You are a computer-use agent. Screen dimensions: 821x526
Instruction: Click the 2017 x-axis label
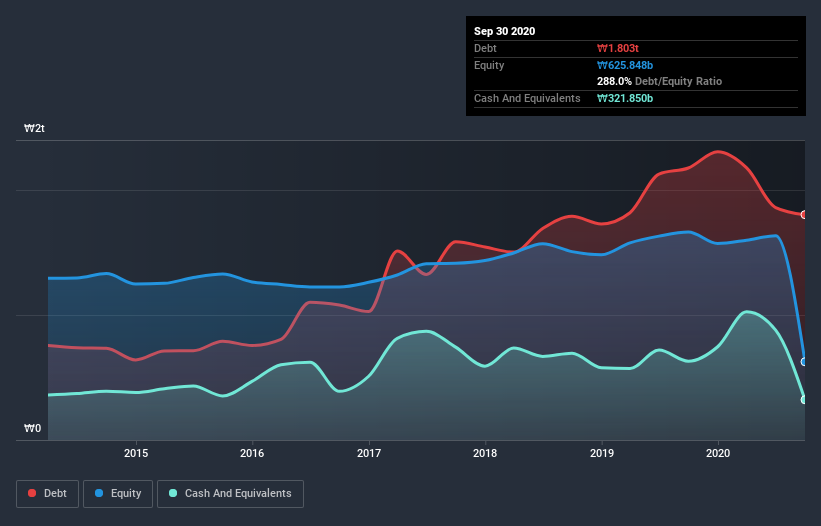tap(369, 453)
